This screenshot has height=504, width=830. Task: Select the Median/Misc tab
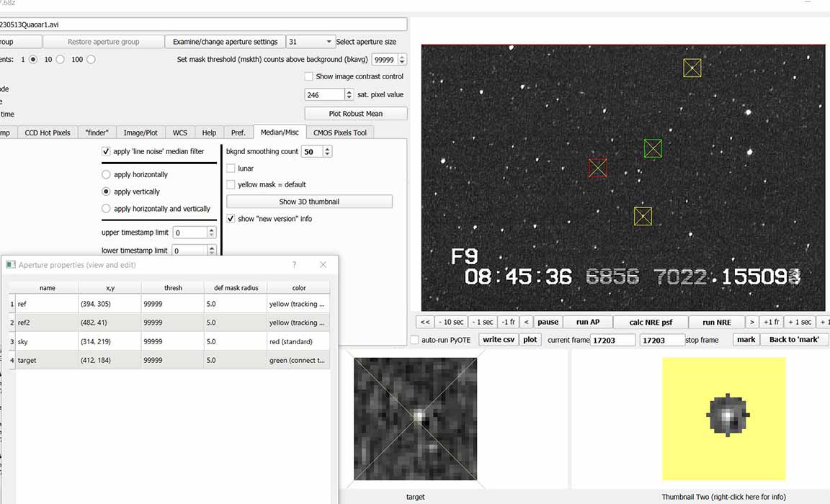pyautogui.click(x=280, y=132)
